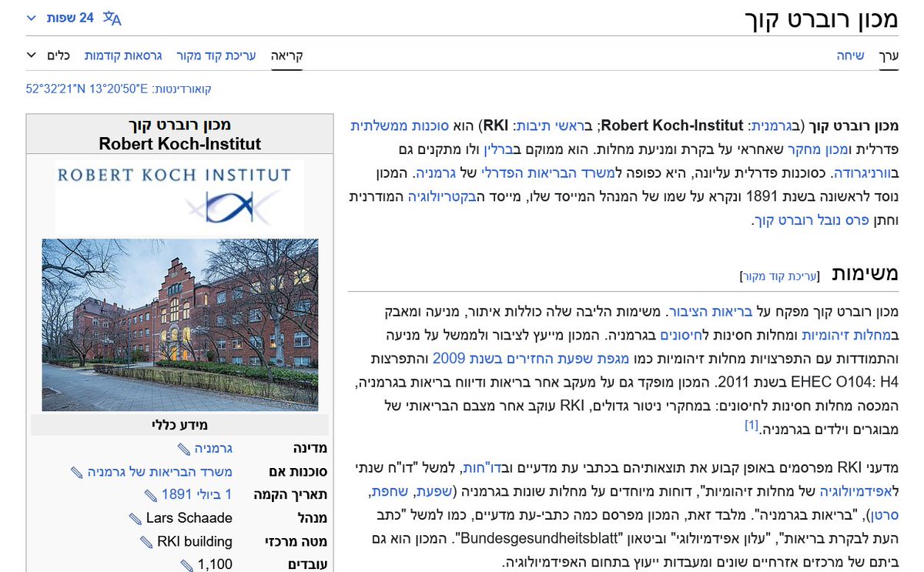The width and height of the screenshot is (924, 572).
Task: Open the RKI building photograph
Action: click(x=180, y=325)
